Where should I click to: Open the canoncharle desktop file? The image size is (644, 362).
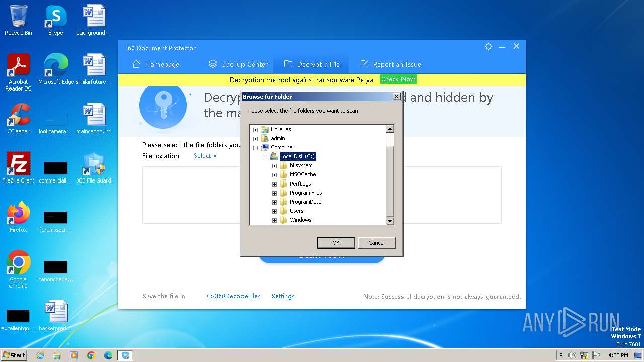pos(56,271)
